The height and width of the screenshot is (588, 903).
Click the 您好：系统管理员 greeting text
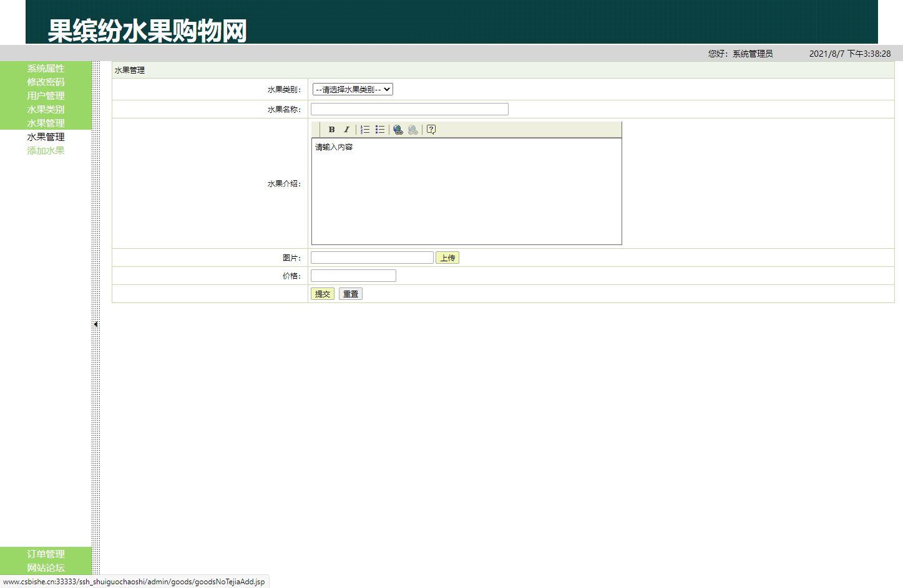[x=740, y=54]
